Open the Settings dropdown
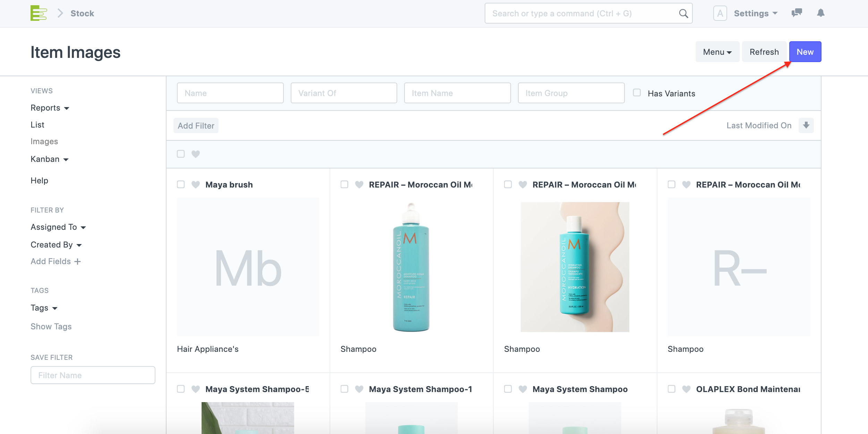Viewport: 868px width, 434px height. point(756,14)
